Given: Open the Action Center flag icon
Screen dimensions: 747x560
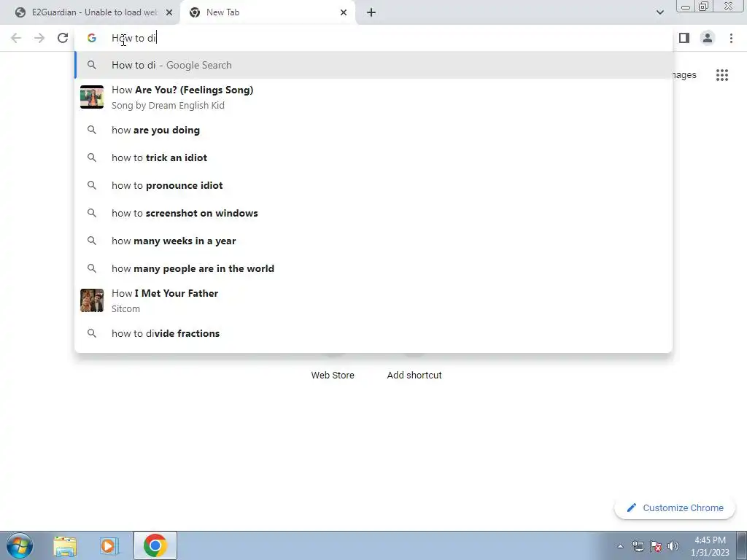Looking at the screenshot, I should (656, 546).
